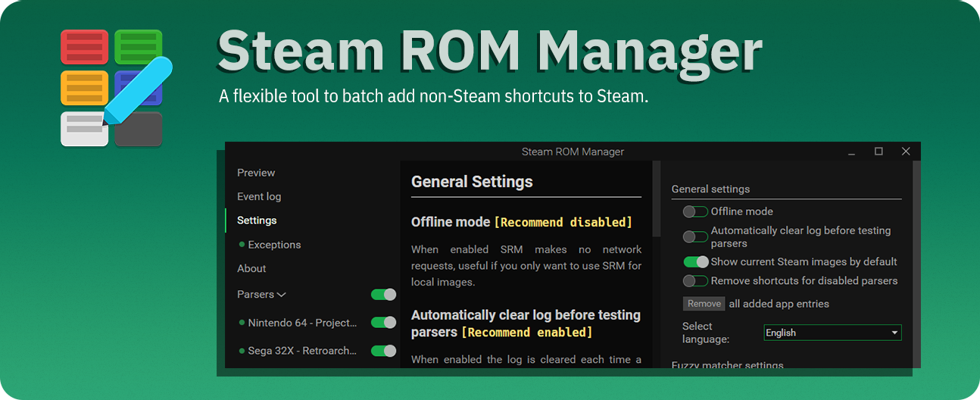Click the Steam ROM Manager logo icon

[x=116, y=87]
